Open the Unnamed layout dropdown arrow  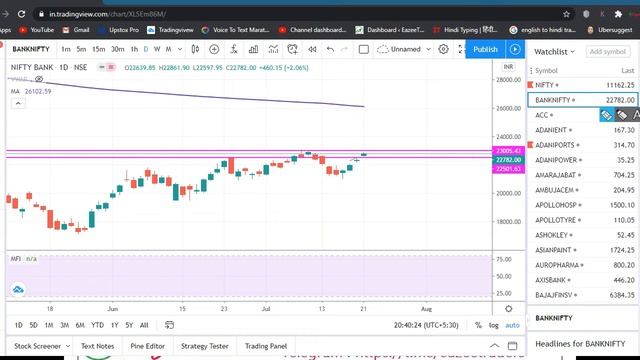(428, 49)
